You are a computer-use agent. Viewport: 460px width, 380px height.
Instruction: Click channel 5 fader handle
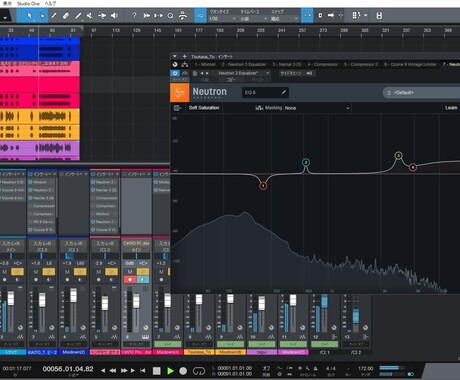(x=105, y=303)
